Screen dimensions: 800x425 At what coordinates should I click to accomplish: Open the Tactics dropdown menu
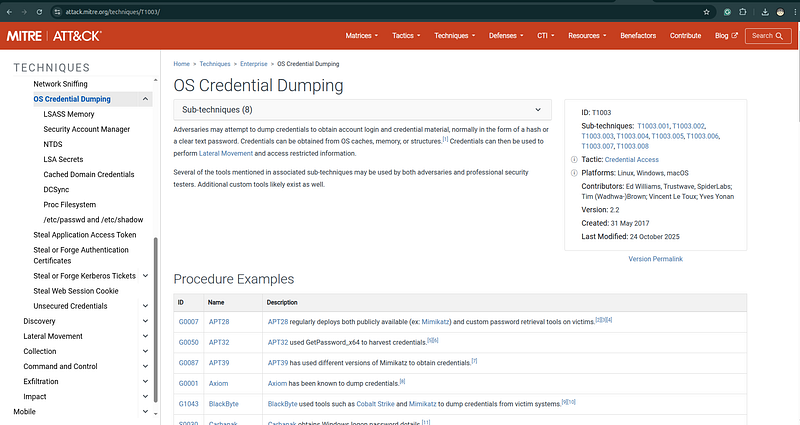406,36
